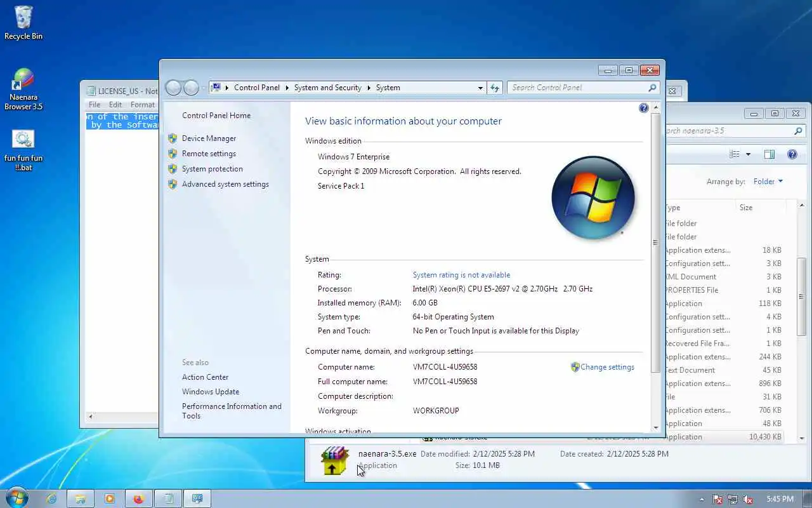The image size is (812, 508).
Task: Click the naenara-3.5.exe archive icon in details pane
Action: [334, 460]
